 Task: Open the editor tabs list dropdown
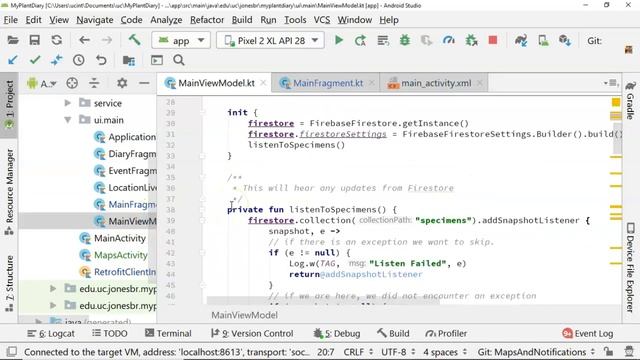point(611,83)
